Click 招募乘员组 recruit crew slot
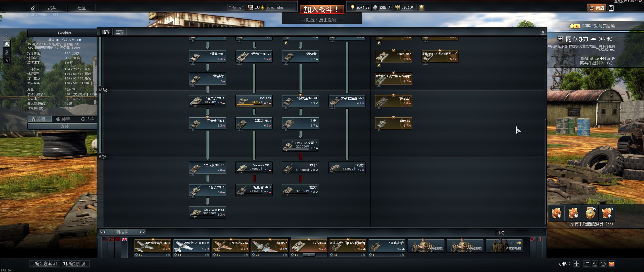Screen dimensions: 644x272 pos(504,246)
